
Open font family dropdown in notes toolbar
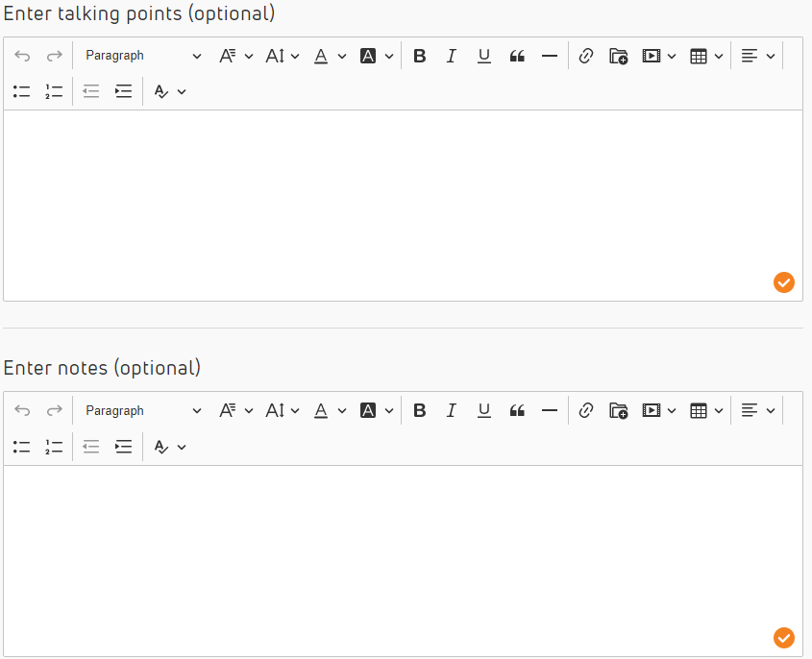[235, 410]
